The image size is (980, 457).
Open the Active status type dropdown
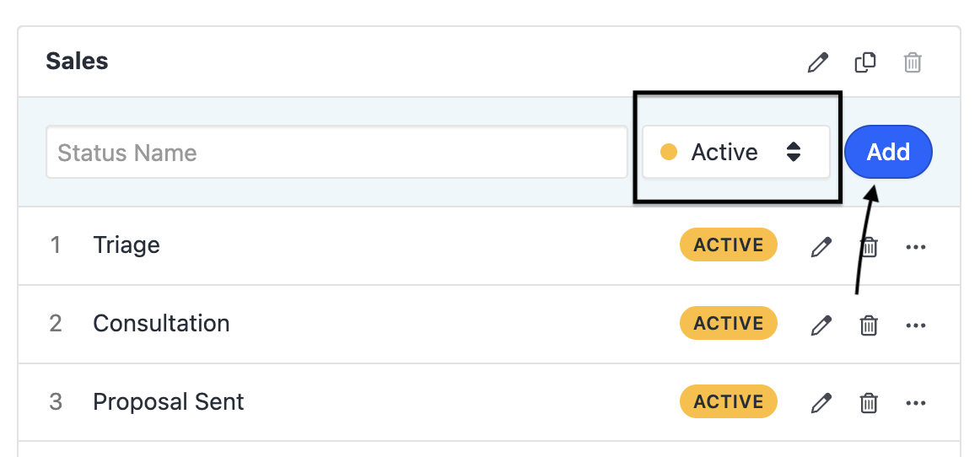point(735,153)
